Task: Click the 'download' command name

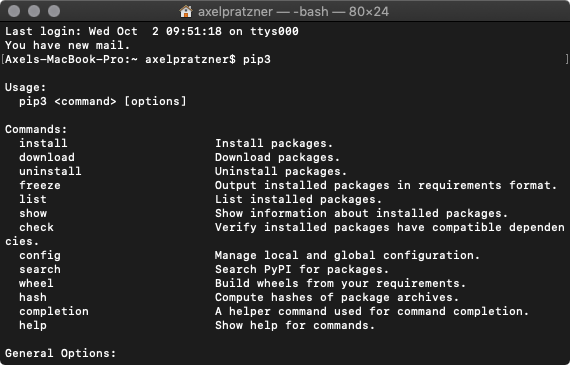Action: (47, 157)
